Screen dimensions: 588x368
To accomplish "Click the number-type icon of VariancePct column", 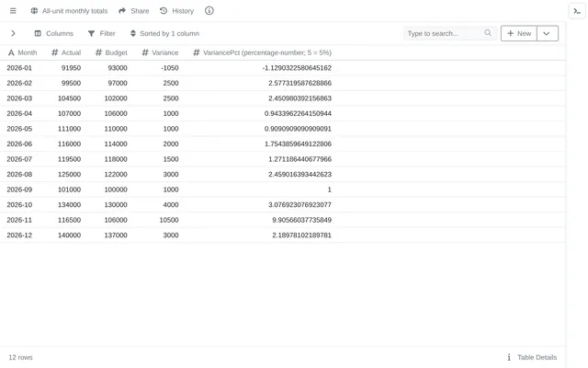I will point(196,52).
